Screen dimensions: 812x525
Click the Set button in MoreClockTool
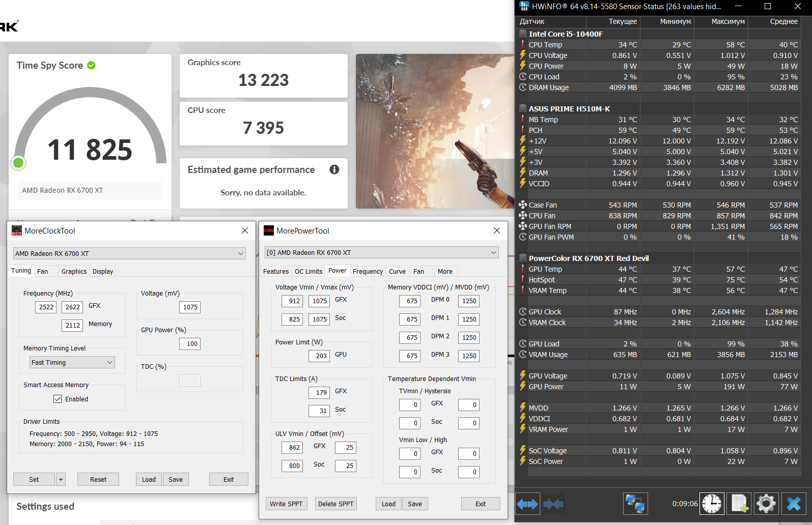(34, 479)
